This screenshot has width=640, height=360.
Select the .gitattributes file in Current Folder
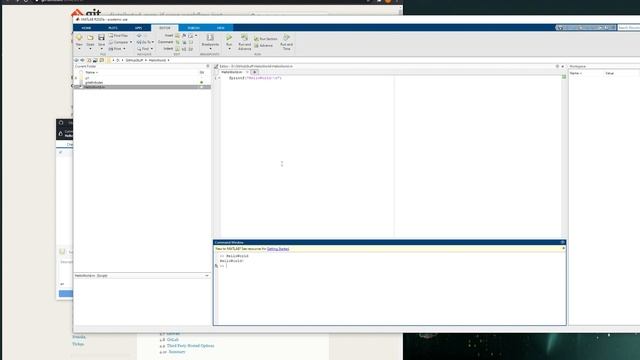(94, 82)
